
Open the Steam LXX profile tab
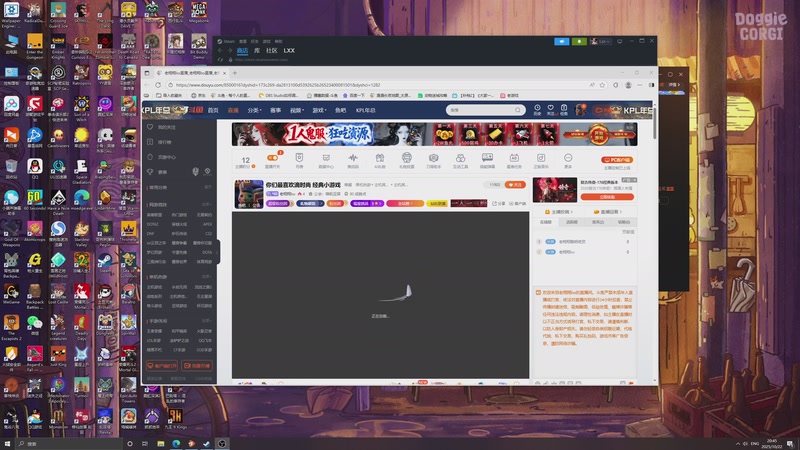coord(289,51)
